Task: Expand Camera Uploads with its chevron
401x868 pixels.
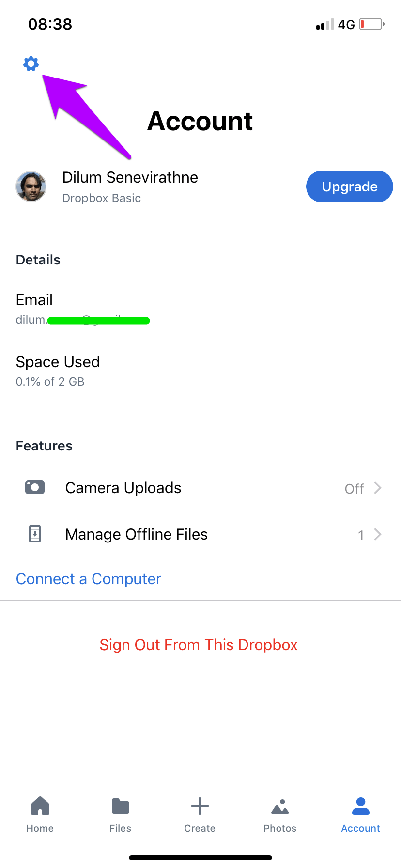Action: tap(378, 488)
